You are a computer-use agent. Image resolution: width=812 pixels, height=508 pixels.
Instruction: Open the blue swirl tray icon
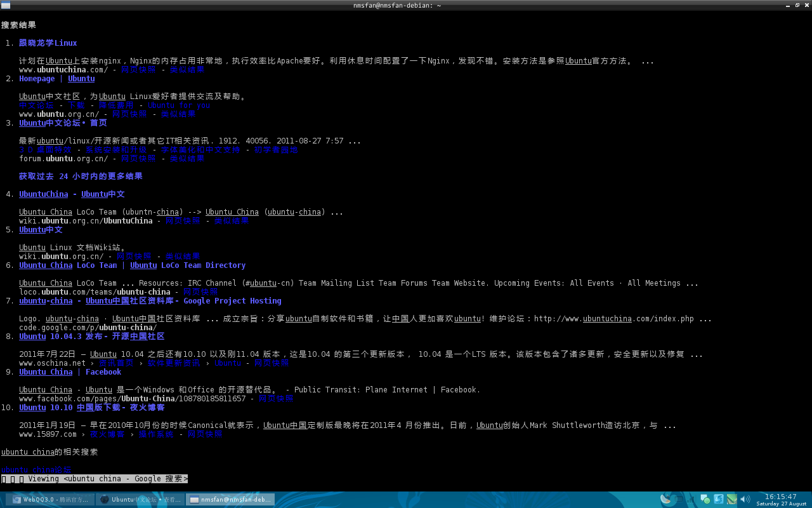coord(719,499)
